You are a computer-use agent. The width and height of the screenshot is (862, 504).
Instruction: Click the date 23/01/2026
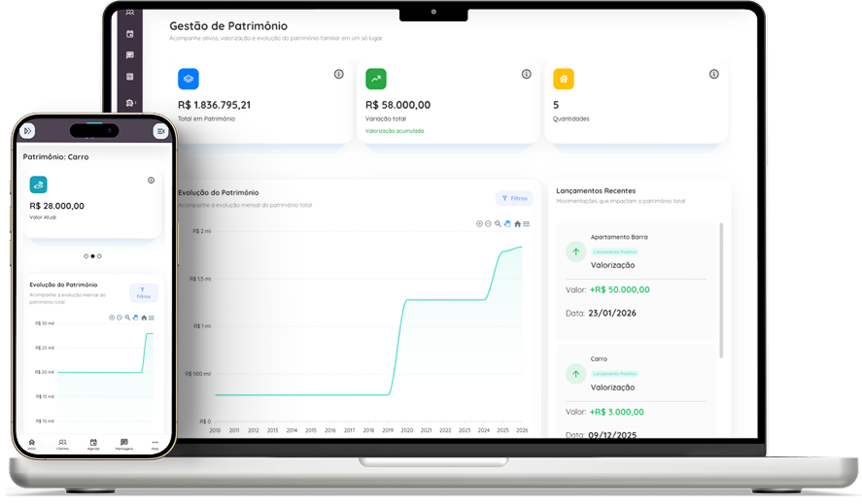click(x=612, y=314)
